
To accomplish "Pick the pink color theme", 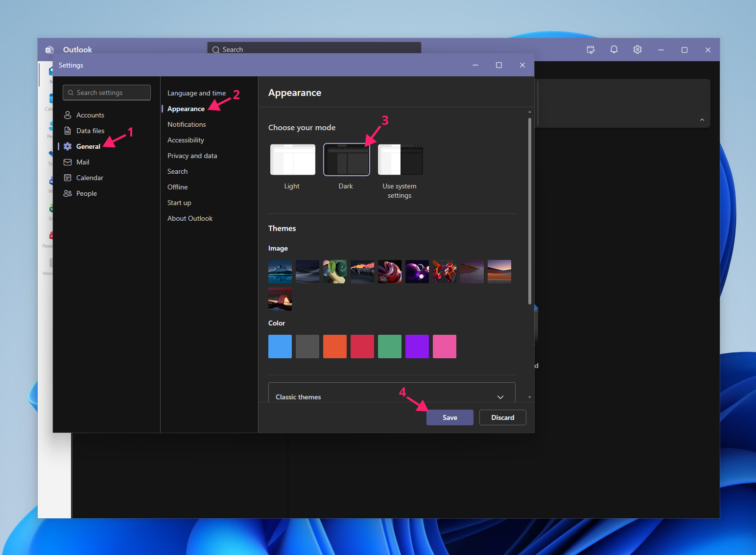I will coord(445,347).
